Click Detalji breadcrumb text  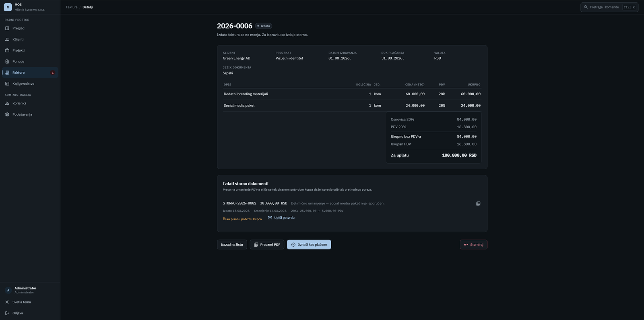(x=87, y=7)
